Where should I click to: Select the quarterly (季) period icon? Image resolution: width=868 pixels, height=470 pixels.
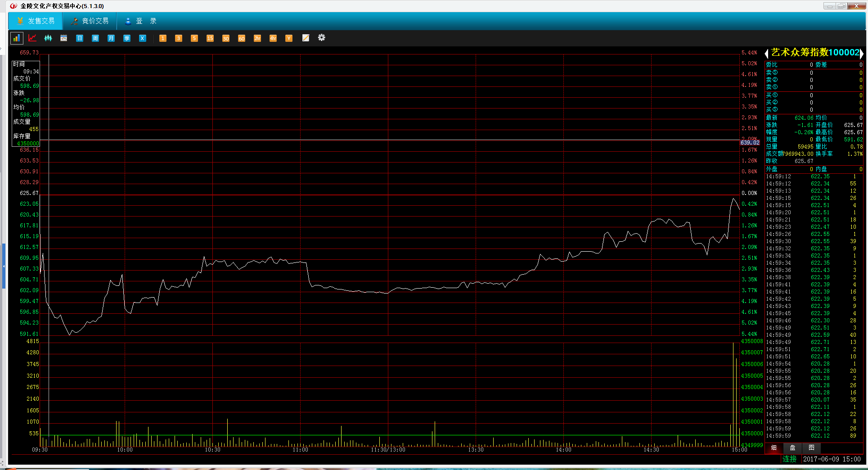click(x=127, y=38)
